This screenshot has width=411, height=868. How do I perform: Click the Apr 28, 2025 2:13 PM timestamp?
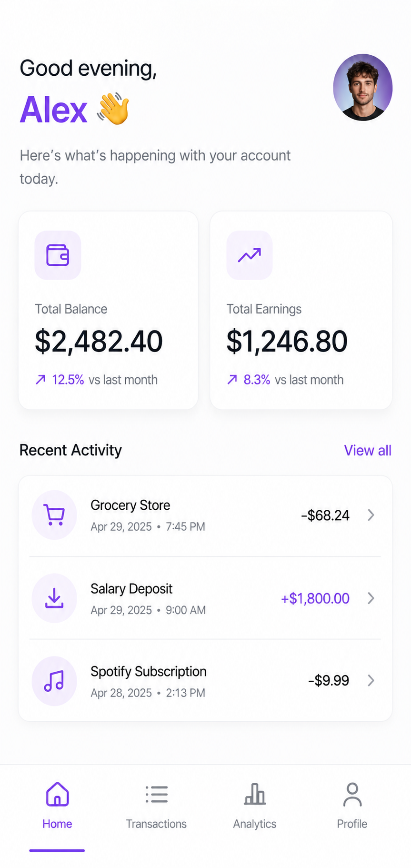[148, 693]
